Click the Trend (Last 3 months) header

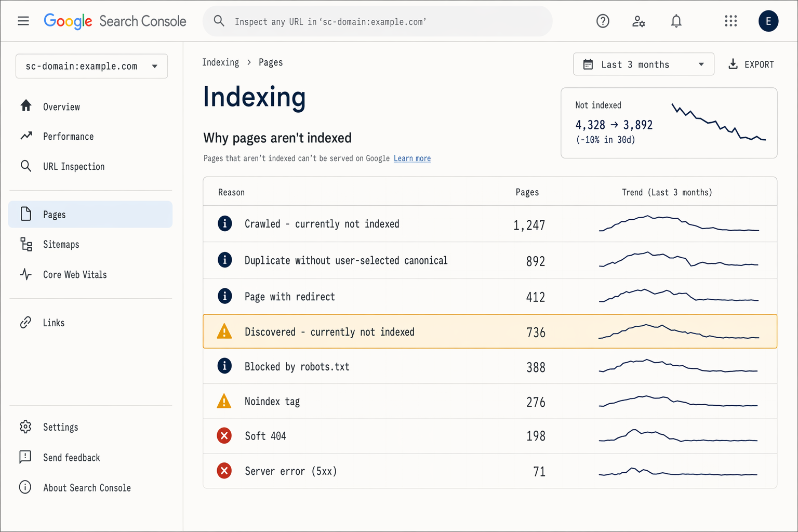667,192
